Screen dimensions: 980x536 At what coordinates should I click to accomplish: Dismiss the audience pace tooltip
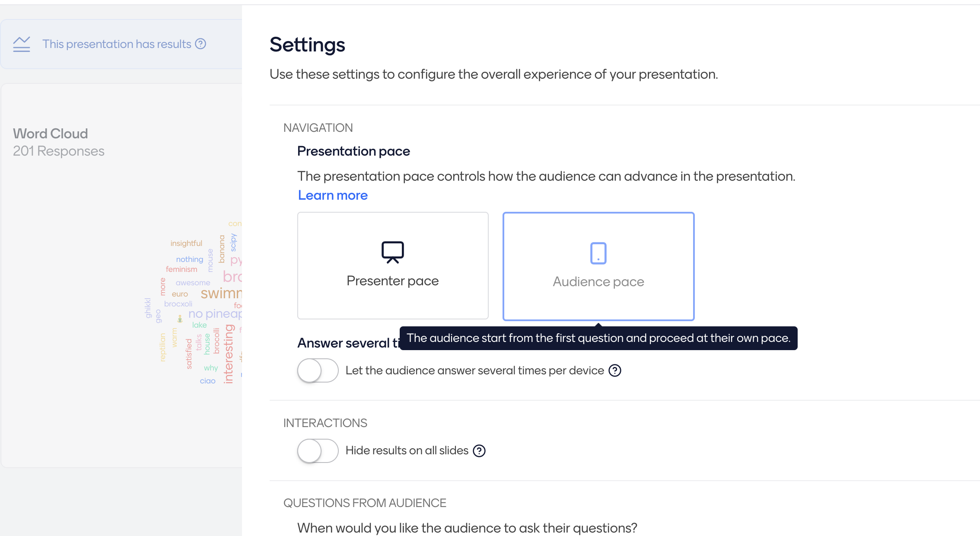click(599, 338)
